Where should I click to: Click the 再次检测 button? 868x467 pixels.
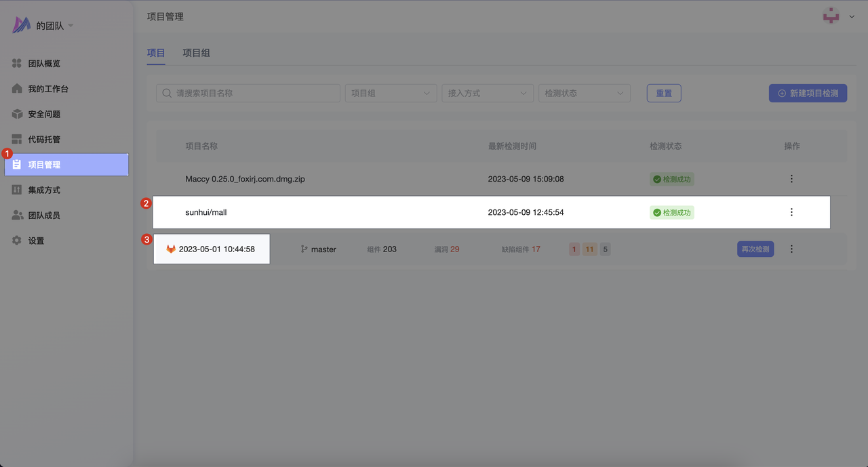(755, 249)
